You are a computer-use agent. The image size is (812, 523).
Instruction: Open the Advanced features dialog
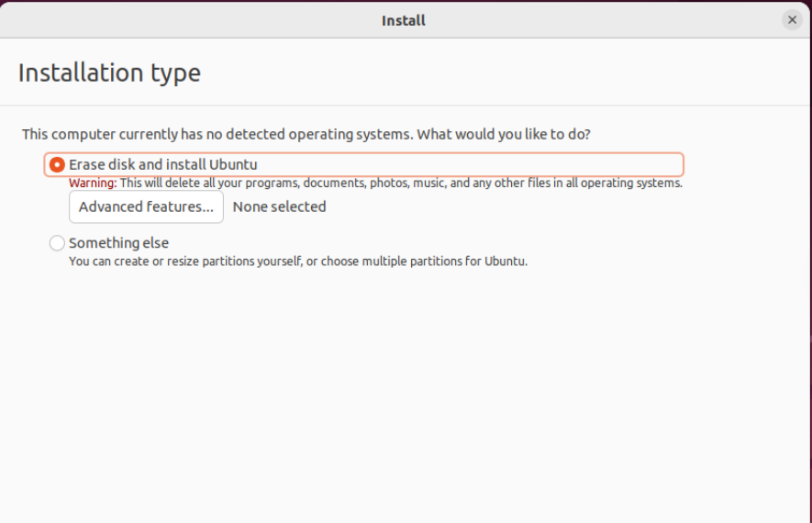pos(146,206)
